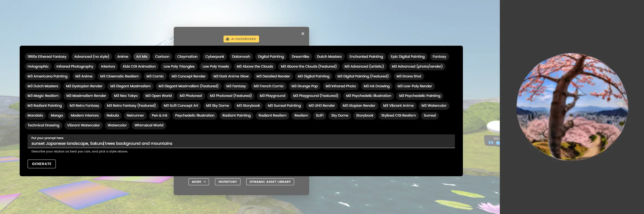
Task: Select M3 Cinematic Realism style
Action: pos(119,76)
